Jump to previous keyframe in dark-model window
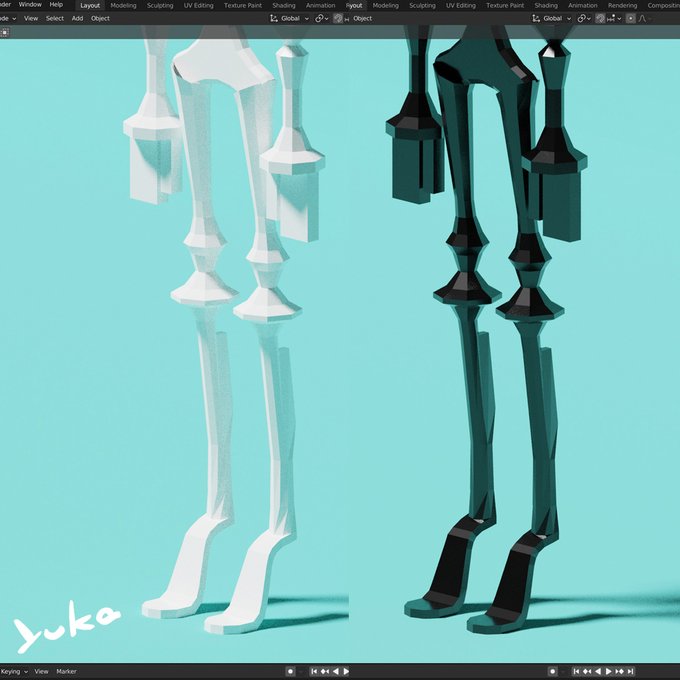The height and width of the screenshot is (680, 680). (587, 671)
